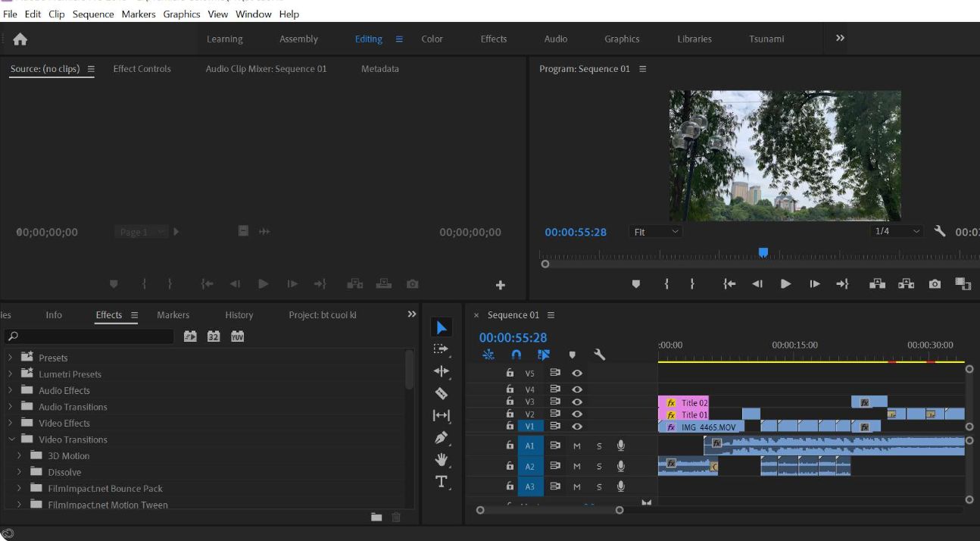Open the Sequence menu
The image size is (980, 541).
tap(93, 14)
